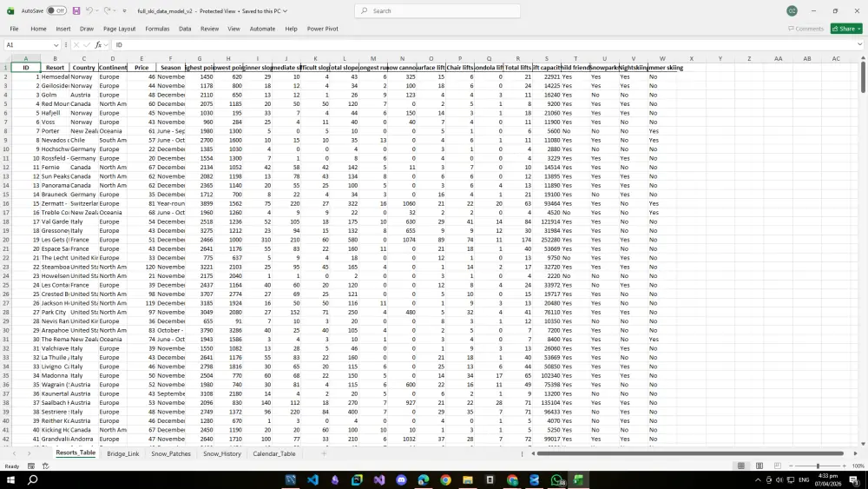Open the Data ribbon tab
The width and height of the screenshot is (868, 489).
(x=185, y=29)
